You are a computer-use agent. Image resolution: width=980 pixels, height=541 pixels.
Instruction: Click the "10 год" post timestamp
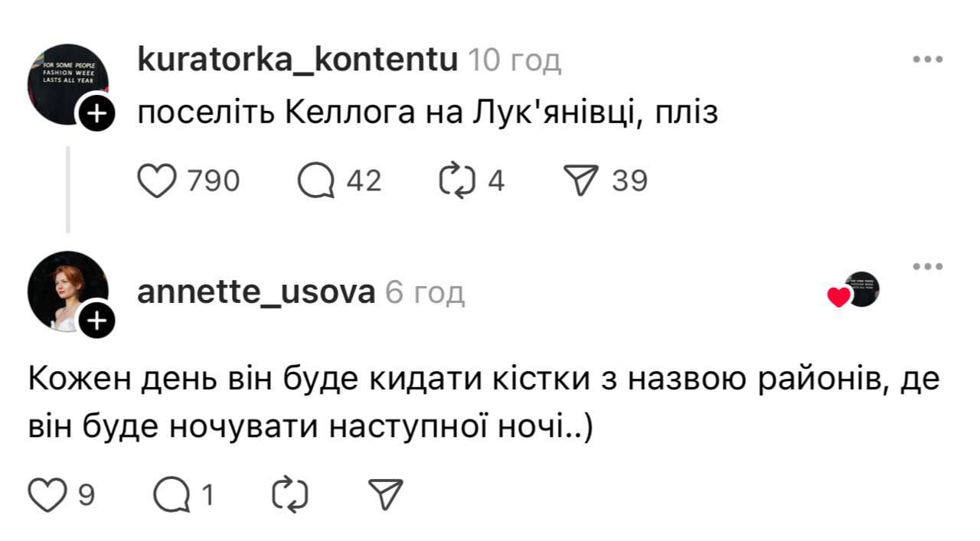(514, 60)
